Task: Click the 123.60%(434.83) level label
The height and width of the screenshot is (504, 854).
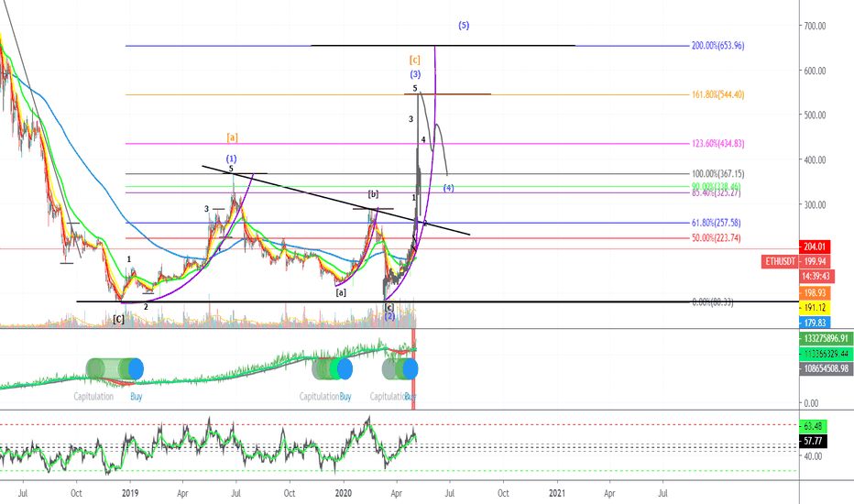Action: click(717, 144)
